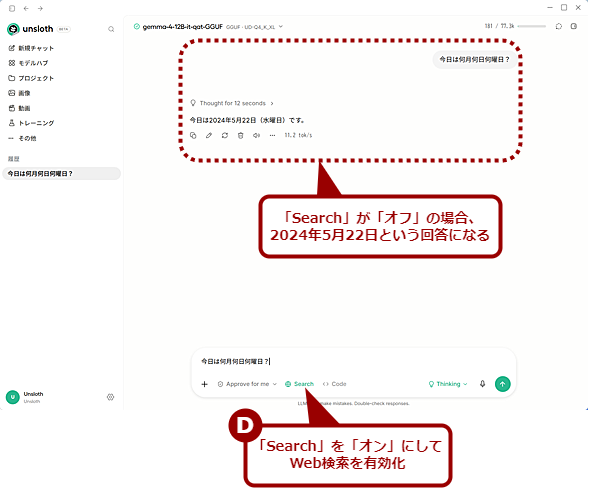Click the context usage bar in header

click(x=532, y=26)
